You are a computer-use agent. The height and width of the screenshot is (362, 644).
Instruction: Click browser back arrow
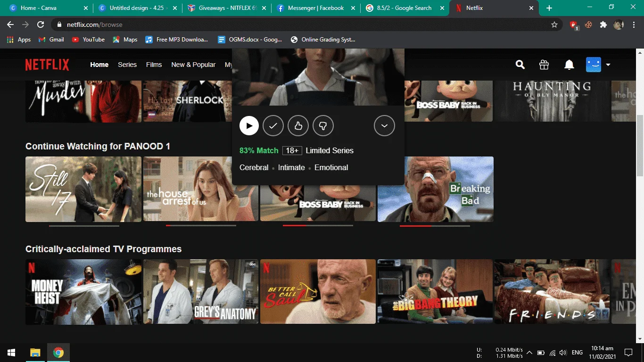point(10,25)
